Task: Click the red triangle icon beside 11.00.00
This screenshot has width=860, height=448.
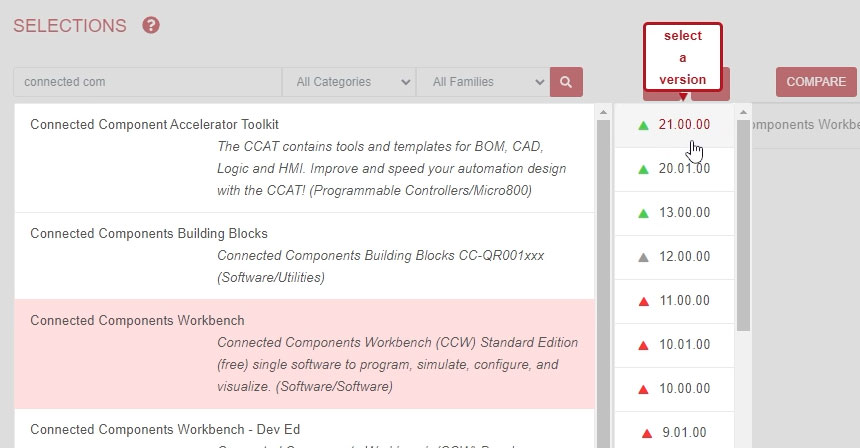Action: 643,301
